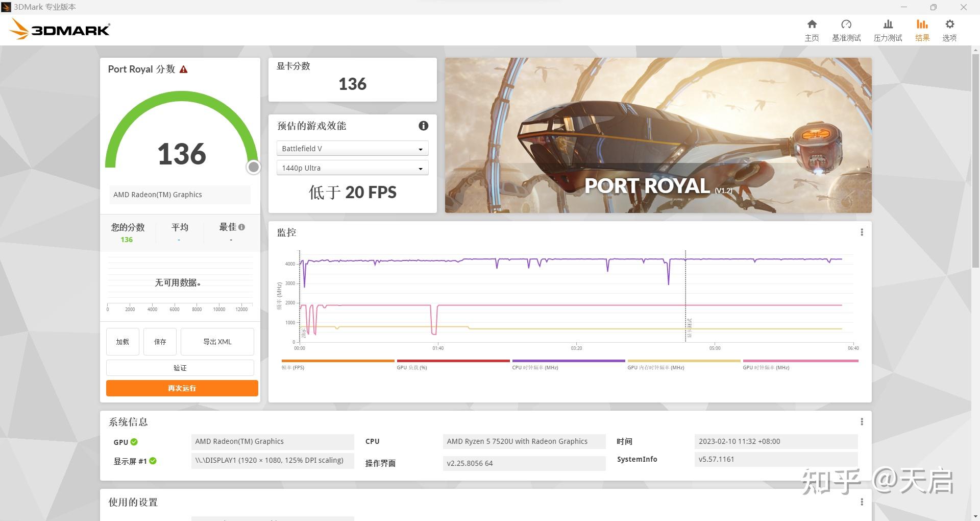Click the scrollbar up arrow
Screen dimensions: 980x521
click(x=975, y=50)
